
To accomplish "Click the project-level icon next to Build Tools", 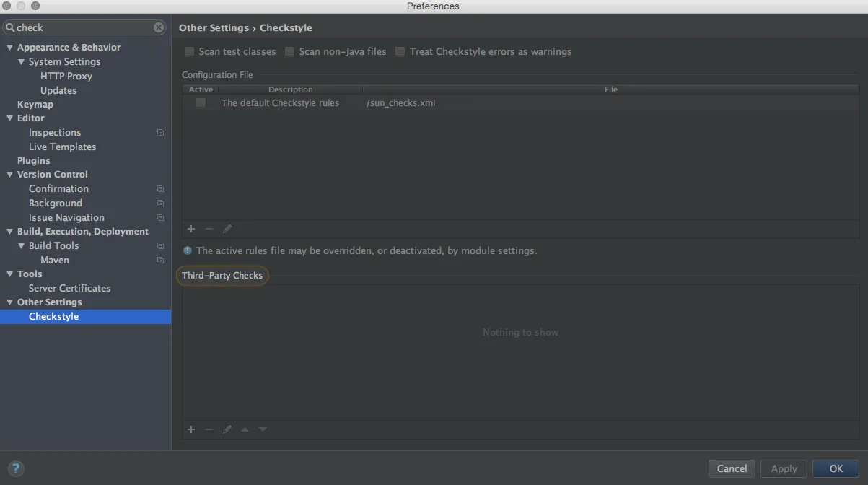I will (160, 246).
